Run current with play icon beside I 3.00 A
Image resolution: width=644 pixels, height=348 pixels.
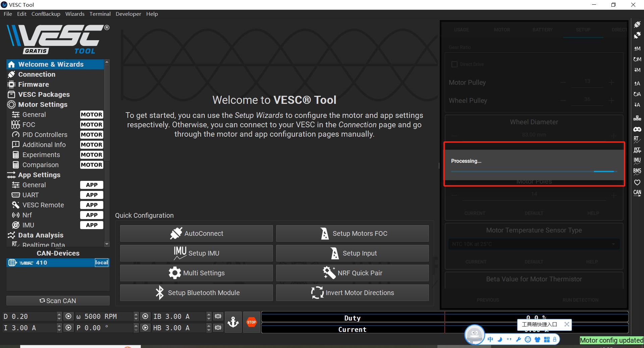click(68, 328)
